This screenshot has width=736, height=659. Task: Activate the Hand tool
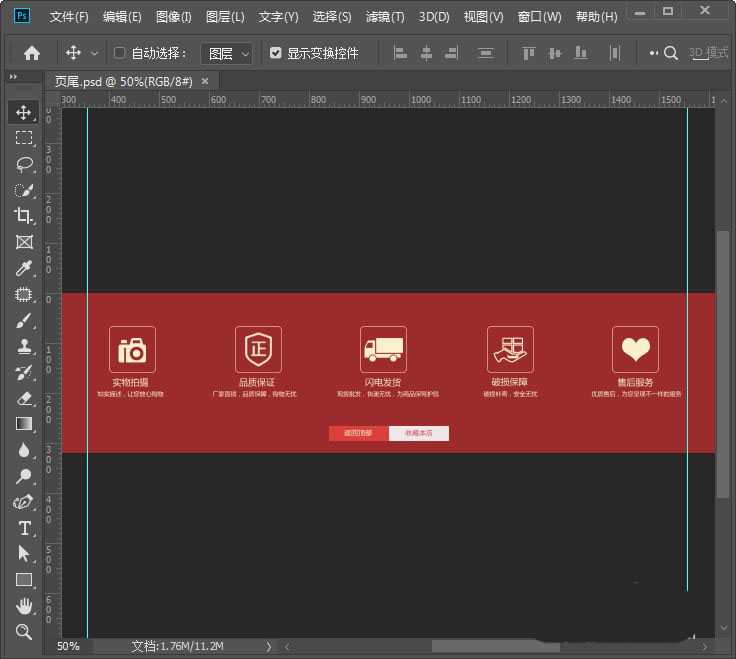click(x=24, y=606)
